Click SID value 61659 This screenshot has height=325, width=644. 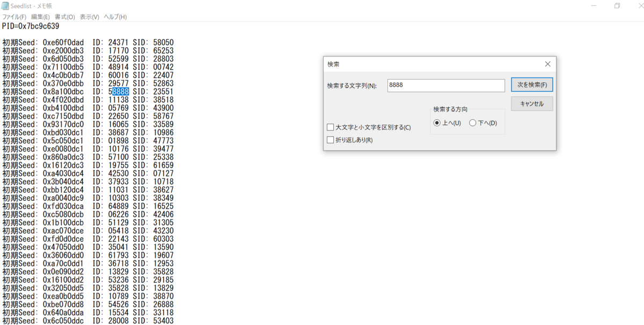[163, 165]
